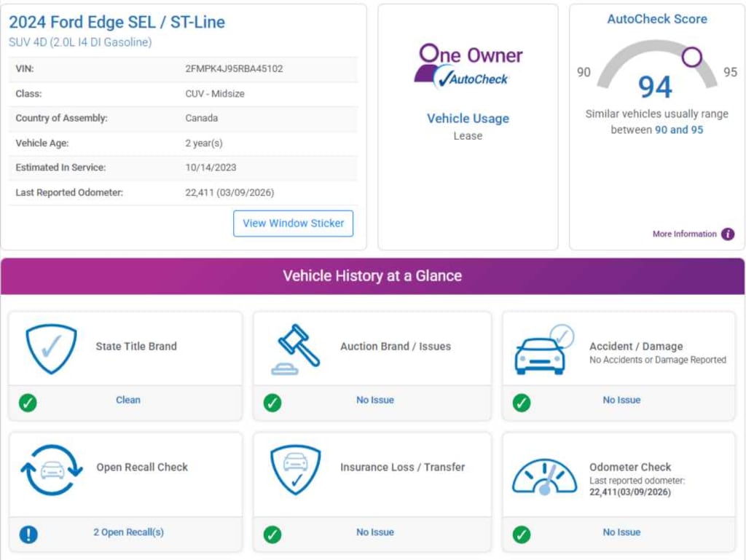Click the blue exclamation open recall alert icon
The image size is (746, 560).
point(28,534)
